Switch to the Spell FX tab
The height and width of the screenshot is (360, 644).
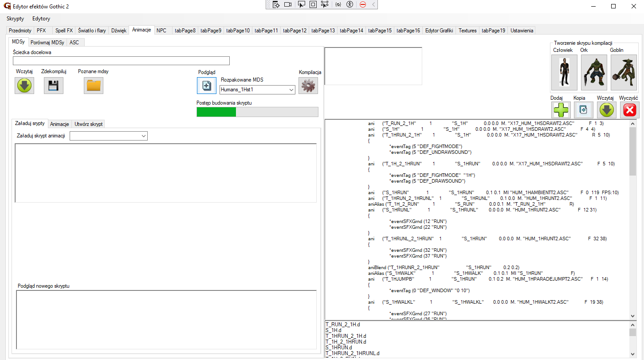click(x=64, y=31)
